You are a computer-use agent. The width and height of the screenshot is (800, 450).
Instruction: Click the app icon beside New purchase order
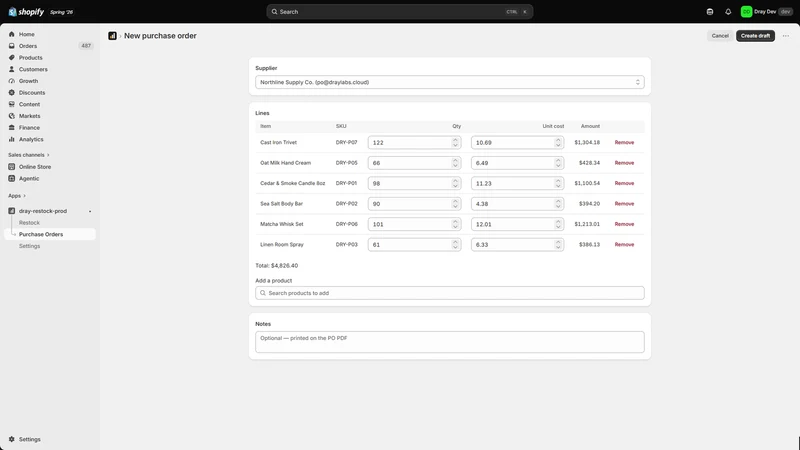tap(112, 36)
